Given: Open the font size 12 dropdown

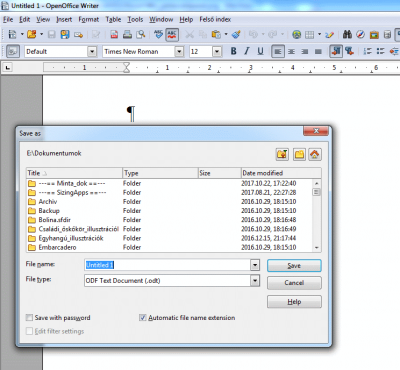Looking at the screenshot, I should (217, 52).
